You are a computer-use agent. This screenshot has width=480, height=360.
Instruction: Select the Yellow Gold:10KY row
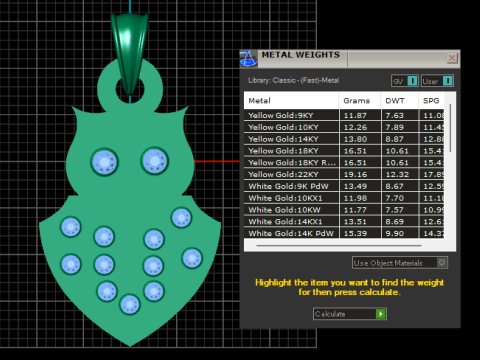point(344,127)
